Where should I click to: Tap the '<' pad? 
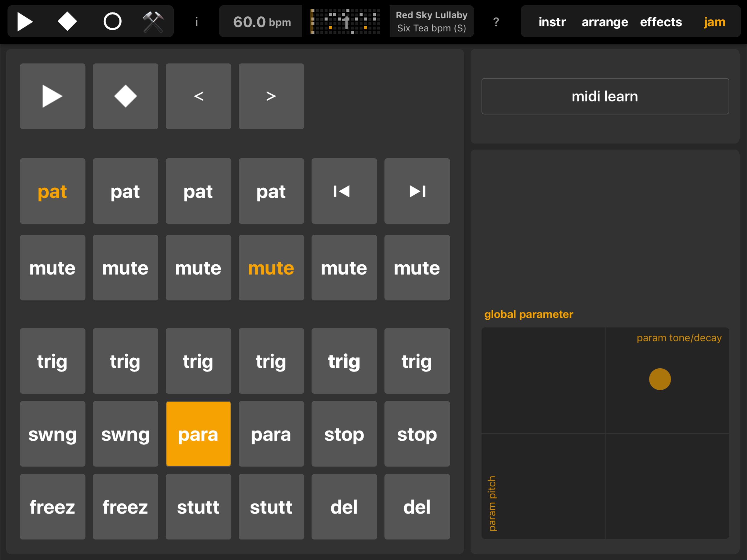tap(199, 96)
